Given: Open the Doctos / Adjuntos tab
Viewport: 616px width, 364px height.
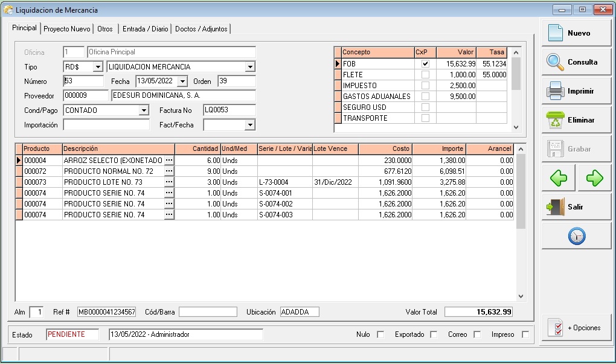Looking at the screenshot, I should (x=201, y=29).
